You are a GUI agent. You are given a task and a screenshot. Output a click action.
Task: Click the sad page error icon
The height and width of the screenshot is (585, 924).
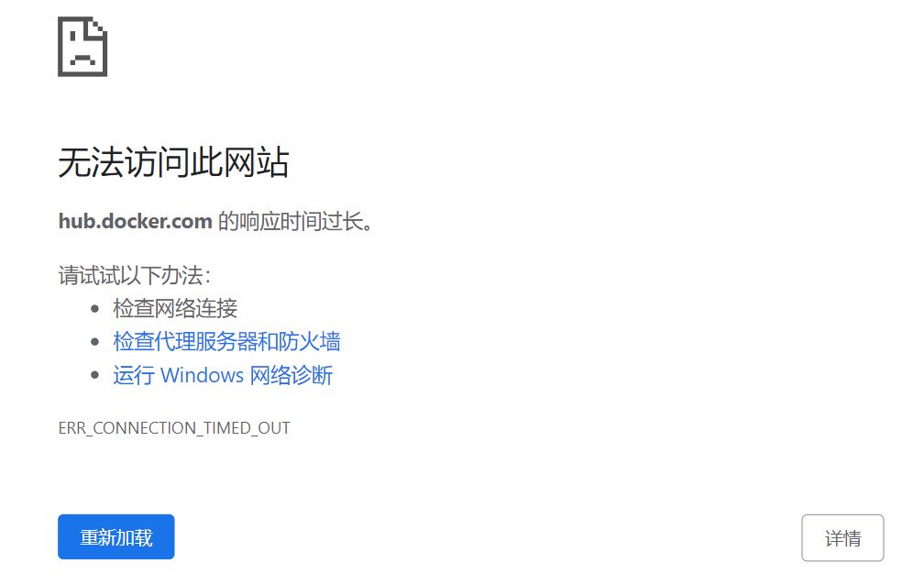pyautogui.click(x=82, y=47)
